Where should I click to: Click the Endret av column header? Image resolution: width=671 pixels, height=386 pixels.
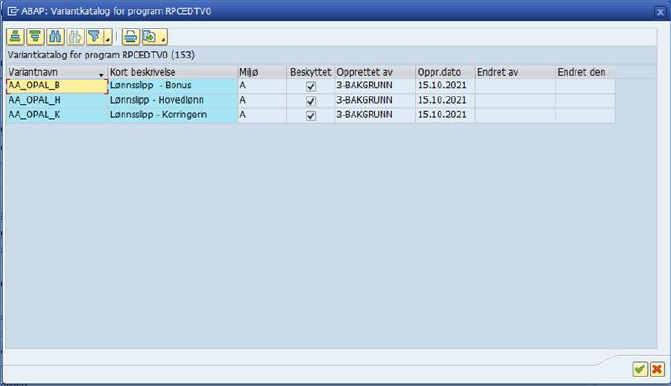point(515,72)
